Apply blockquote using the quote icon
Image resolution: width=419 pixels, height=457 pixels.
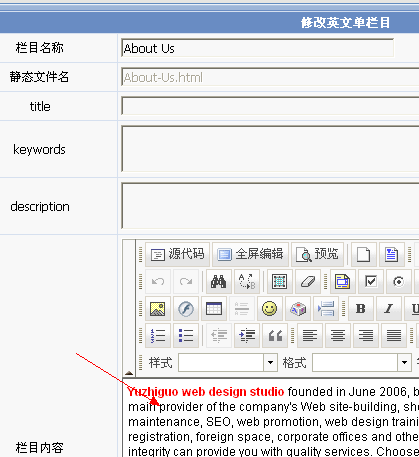click(275, 336)
